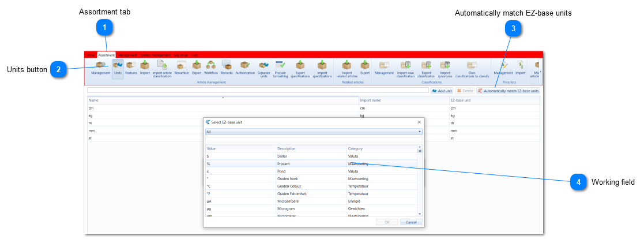Open Prepare formatting
This screenshot has height=239, width=644.
click(x=280, y=69)
